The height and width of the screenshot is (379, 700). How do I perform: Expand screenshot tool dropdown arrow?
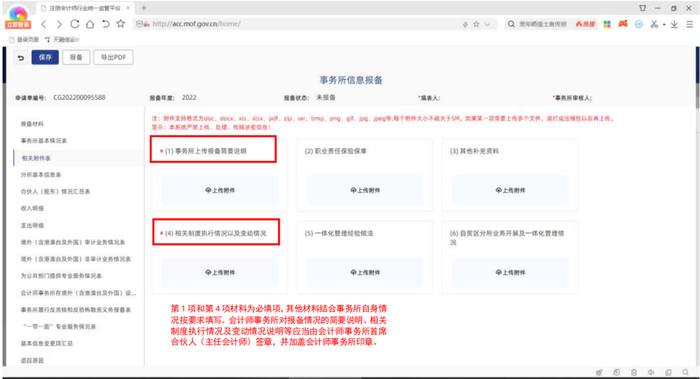point(664,25)
